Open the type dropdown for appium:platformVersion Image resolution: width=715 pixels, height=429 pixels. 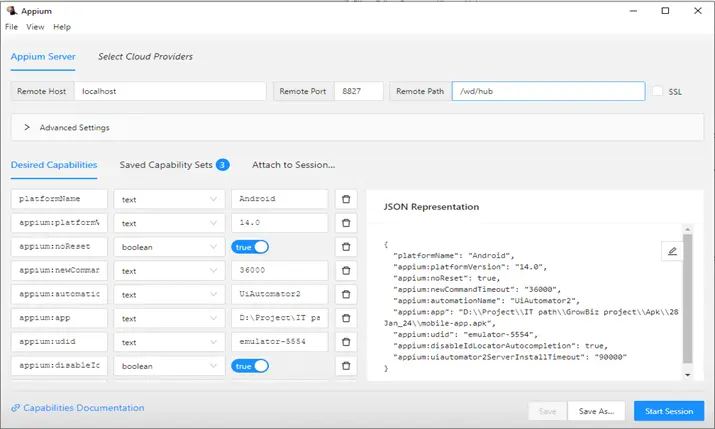coord(169,223)
